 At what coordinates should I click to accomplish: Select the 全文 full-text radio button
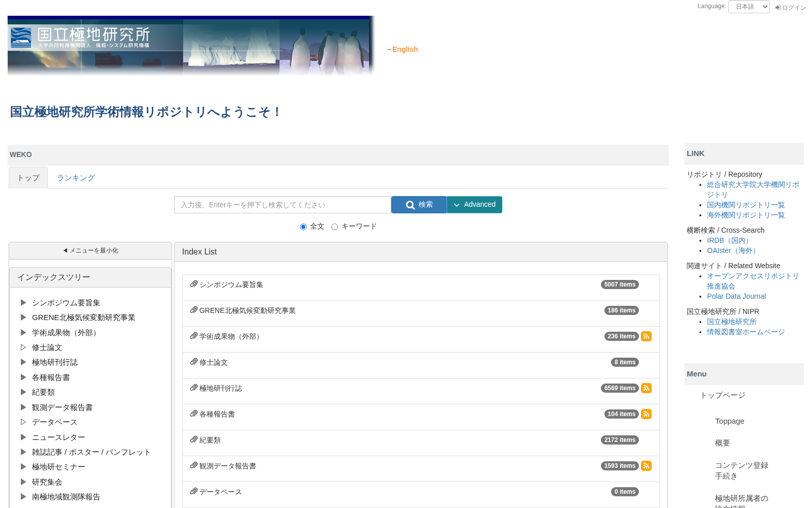tap(303, 227)
